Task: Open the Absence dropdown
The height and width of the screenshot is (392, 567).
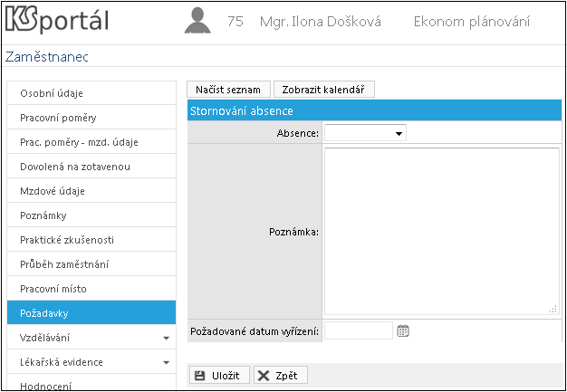Action: click(365, 133)
